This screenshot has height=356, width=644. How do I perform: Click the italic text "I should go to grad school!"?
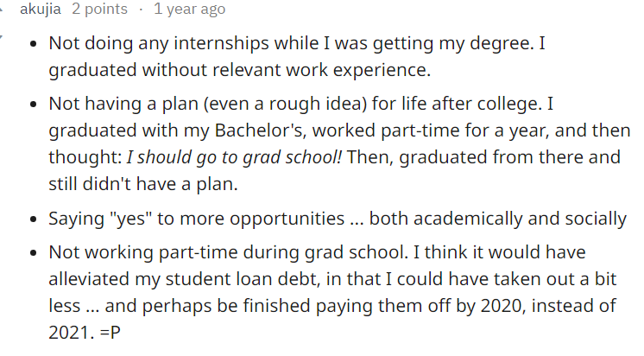tap(234, 157)
